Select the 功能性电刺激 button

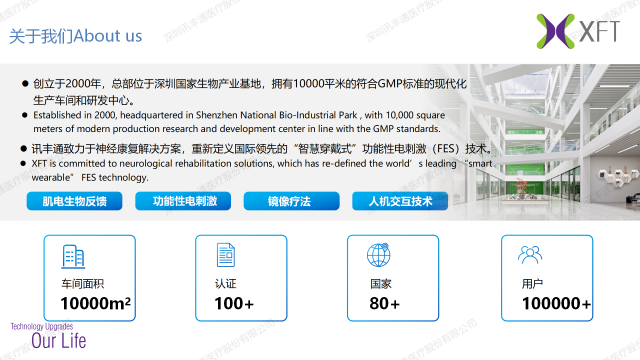(183, 201)
